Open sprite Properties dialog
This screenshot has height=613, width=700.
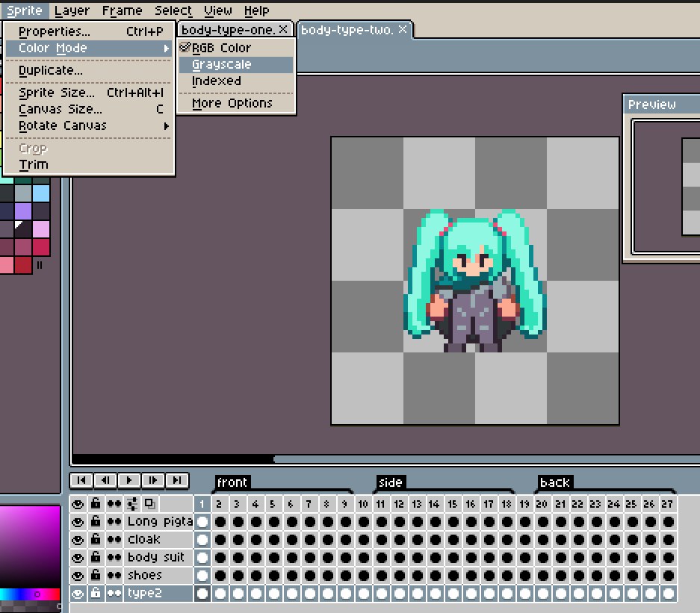[x=89, y=31]
